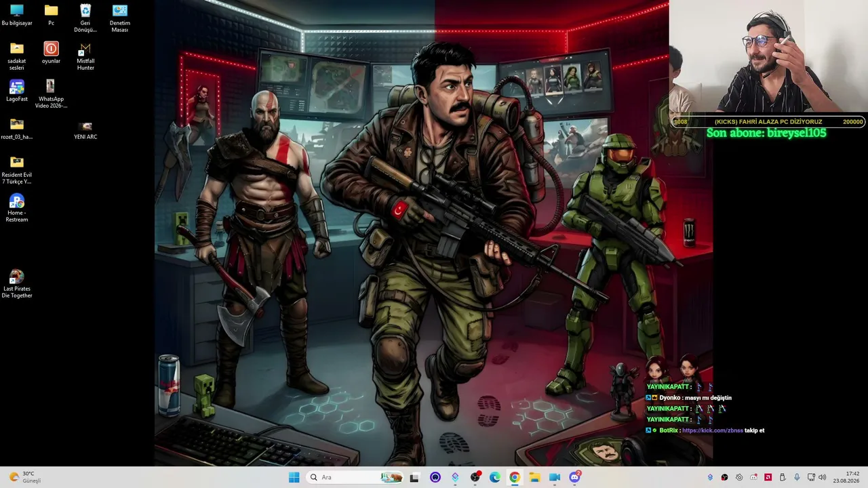The height and width of the screenshot is (488, 868).
Task: Open the purple circle app in taskbar
Action: pyautogui.click(x=435, y=477)
